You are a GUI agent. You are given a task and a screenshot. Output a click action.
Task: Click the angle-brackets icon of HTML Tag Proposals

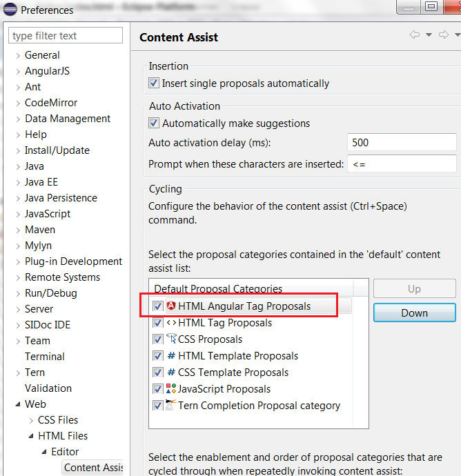click(x=171, y=323)
